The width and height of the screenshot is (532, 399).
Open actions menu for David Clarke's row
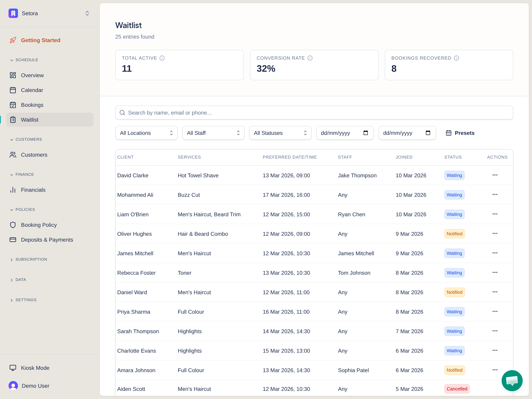click(x=495, y=175)
